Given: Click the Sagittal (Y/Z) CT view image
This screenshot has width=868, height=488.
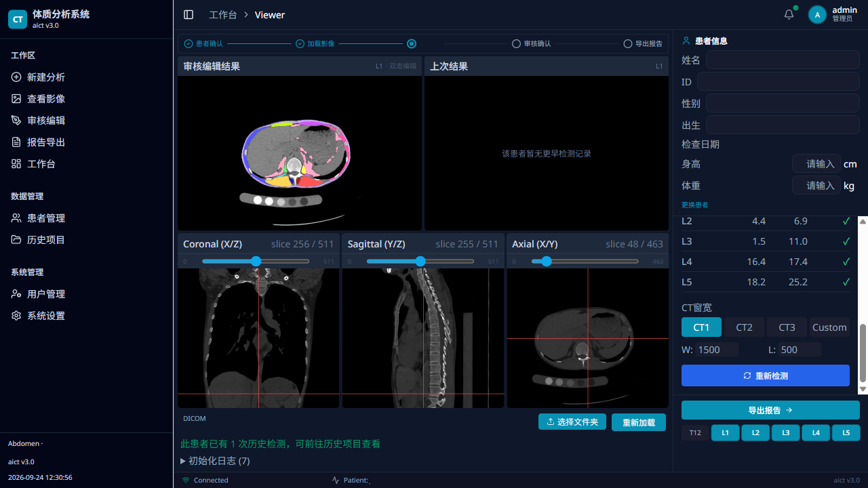Looking at the screenshot, I should [x=423, y=338].
